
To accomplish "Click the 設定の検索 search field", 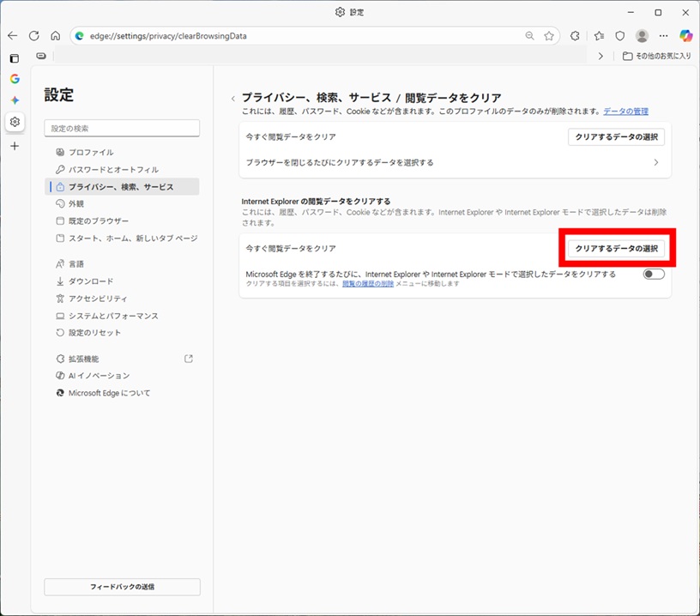I will tap(122, 129).
